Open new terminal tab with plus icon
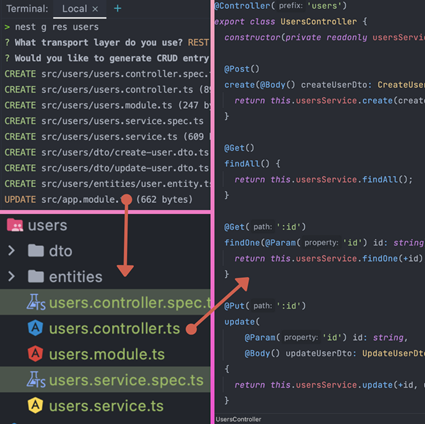Image resolution: width=425 pixels, height=424 pixels. pos(117,8)
